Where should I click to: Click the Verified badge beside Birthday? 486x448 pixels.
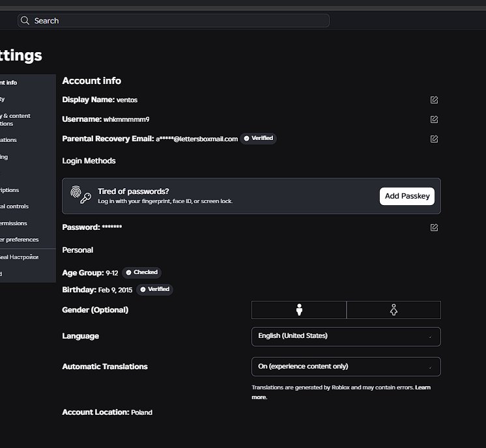pyautogui.click(x=154, y=289)
